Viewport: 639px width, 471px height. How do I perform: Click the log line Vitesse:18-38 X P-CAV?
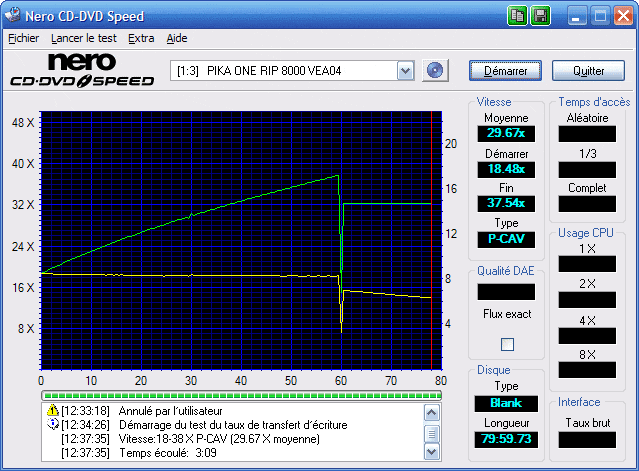(219, 439)
